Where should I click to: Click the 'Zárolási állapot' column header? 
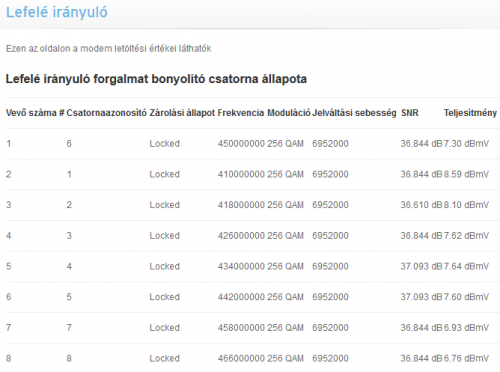click(182, 113)
